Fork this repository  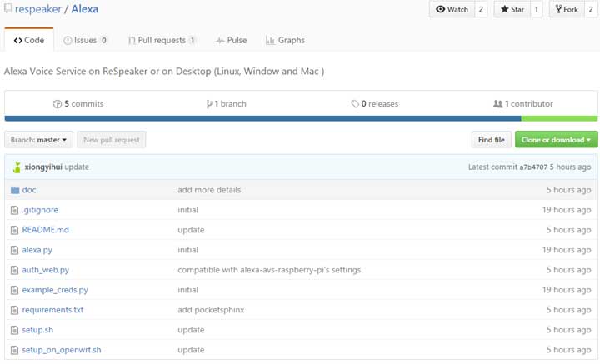tap(565, 9)
